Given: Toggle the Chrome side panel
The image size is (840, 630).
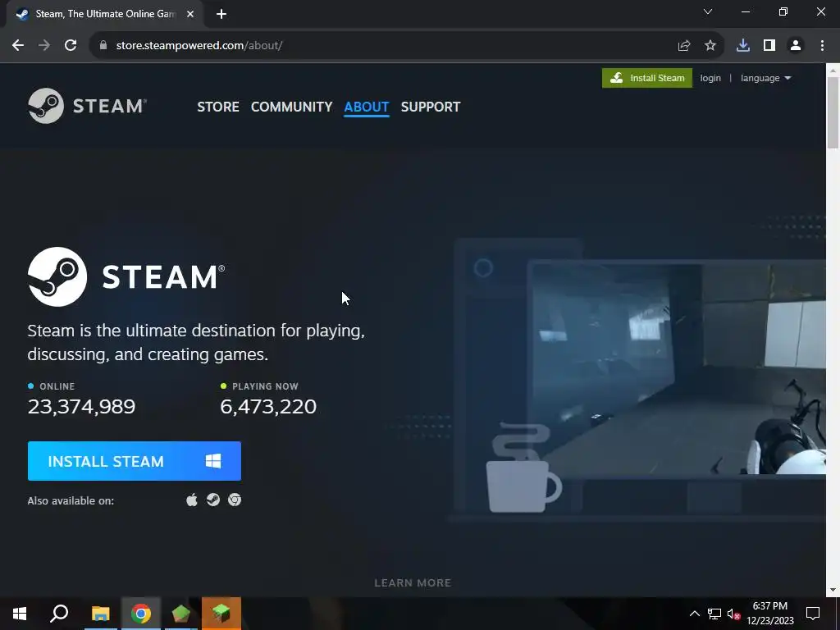Looking at the screenshot, I should (769, 46).
